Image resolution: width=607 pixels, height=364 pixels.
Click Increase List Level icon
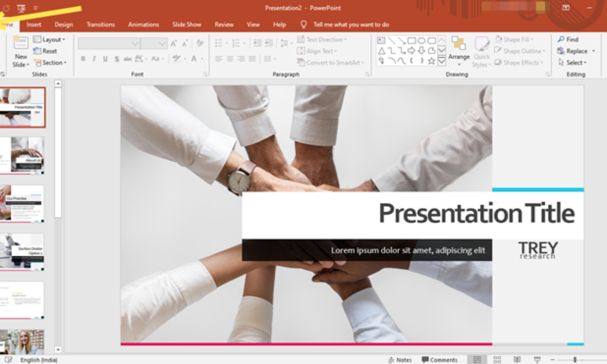269,43
